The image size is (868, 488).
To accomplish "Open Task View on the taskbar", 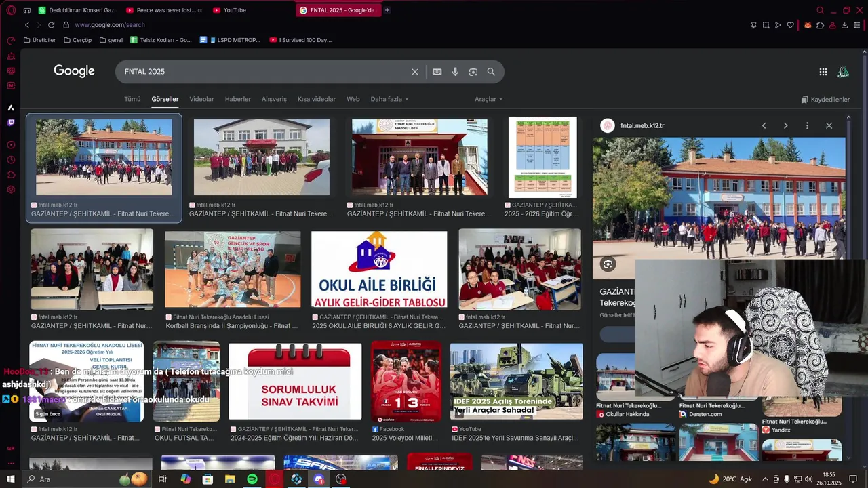I will (163, 479).
